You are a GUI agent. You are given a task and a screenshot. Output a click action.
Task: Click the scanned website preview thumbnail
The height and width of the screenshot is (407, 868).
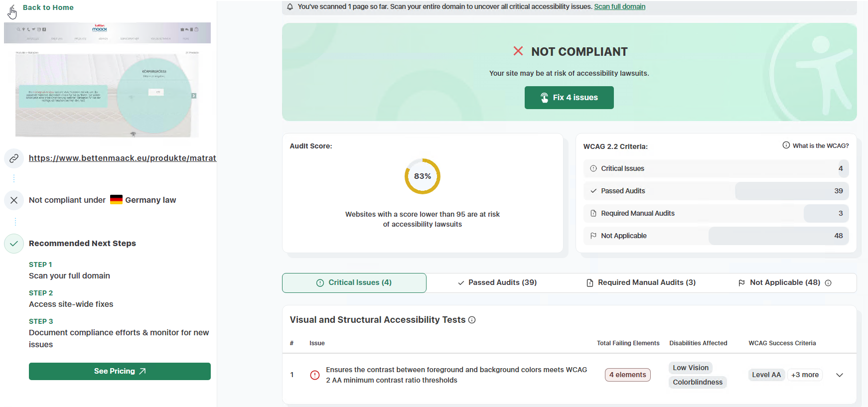tap(107, 80)
